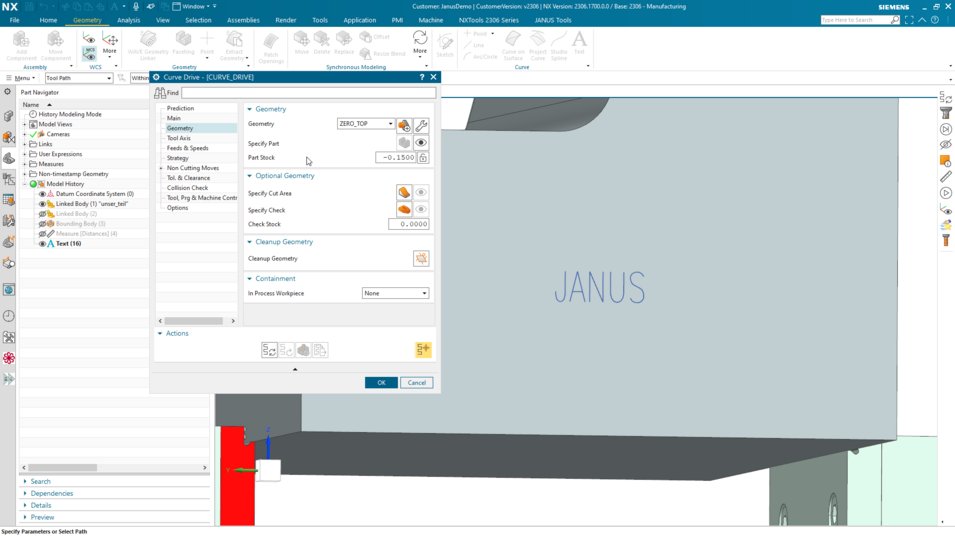Click the Find text field
Screen dimensions: 955x537
[309, 93]
